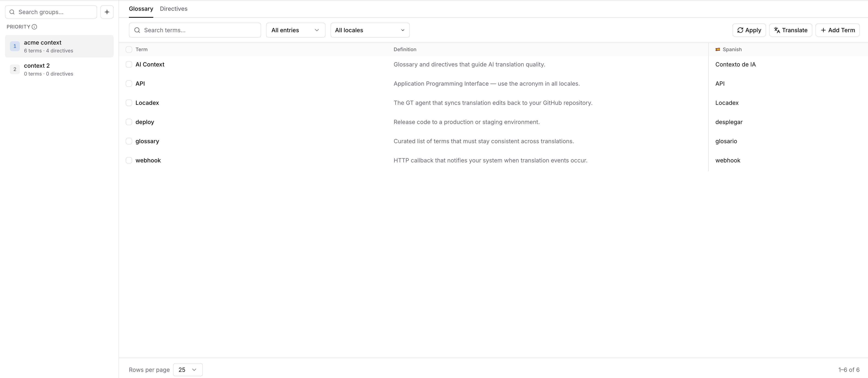Check the webhook row checkbox
Viewport: 868px width, 378px height.
[x=129, y=160]
